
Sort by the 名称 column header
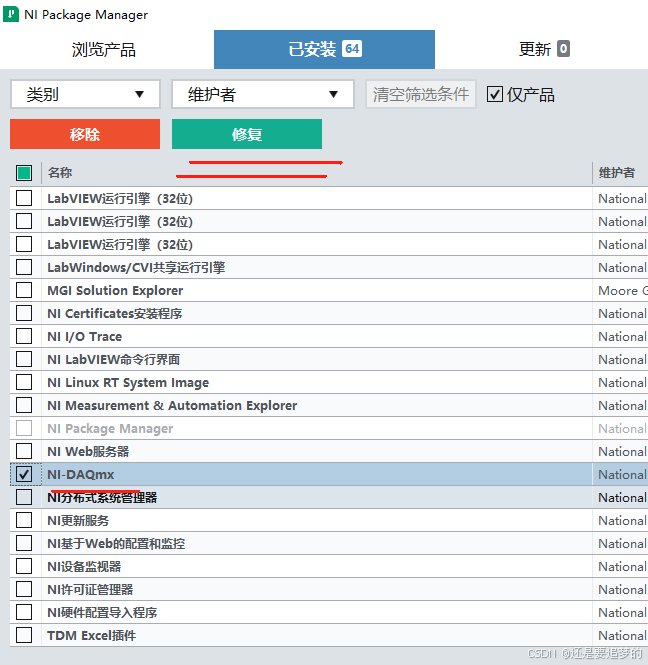[x=60, y=173]
